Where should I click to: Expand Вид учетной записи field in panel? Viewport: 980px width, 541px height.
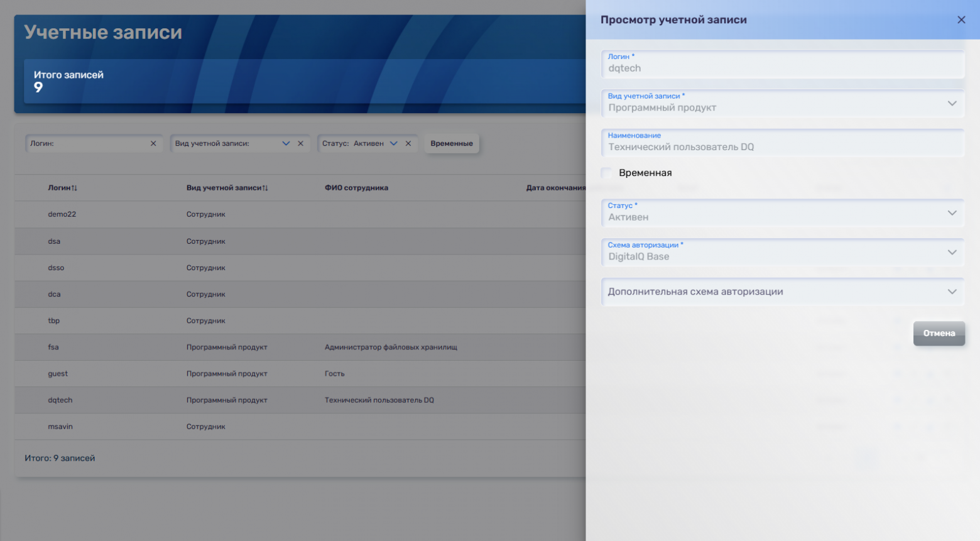(x=952, y=104)
